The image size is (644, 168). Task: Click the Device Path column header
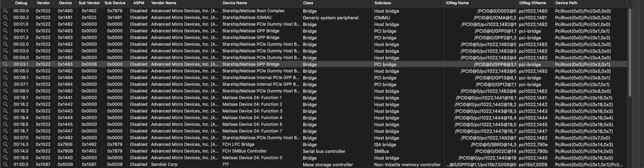tap(566, 3)
